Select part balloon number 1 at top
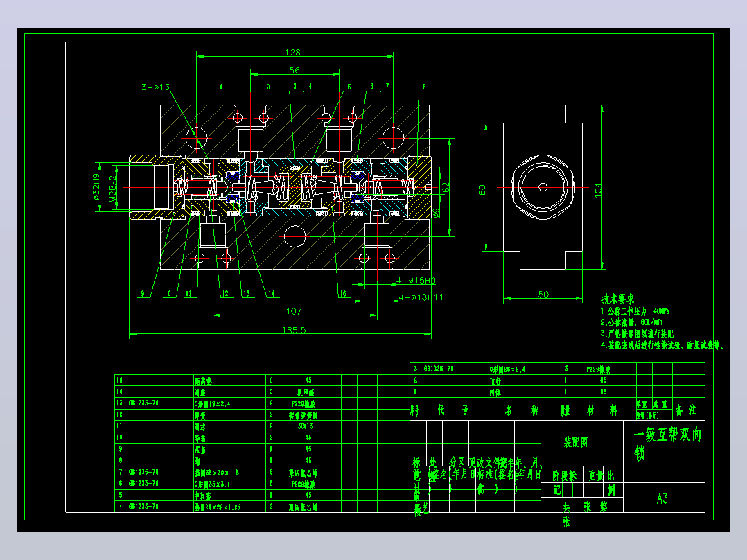747x560 pixels. click(221, 87)
